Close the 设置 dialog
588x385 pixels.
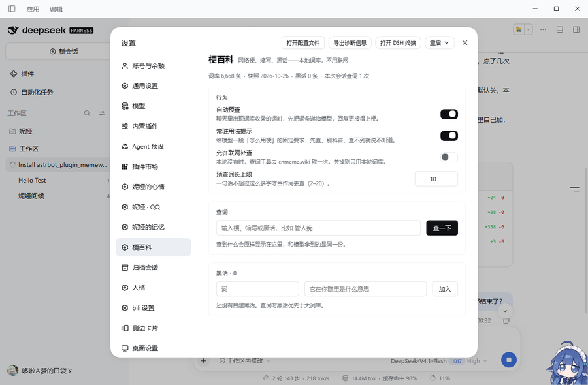(465, 42)
